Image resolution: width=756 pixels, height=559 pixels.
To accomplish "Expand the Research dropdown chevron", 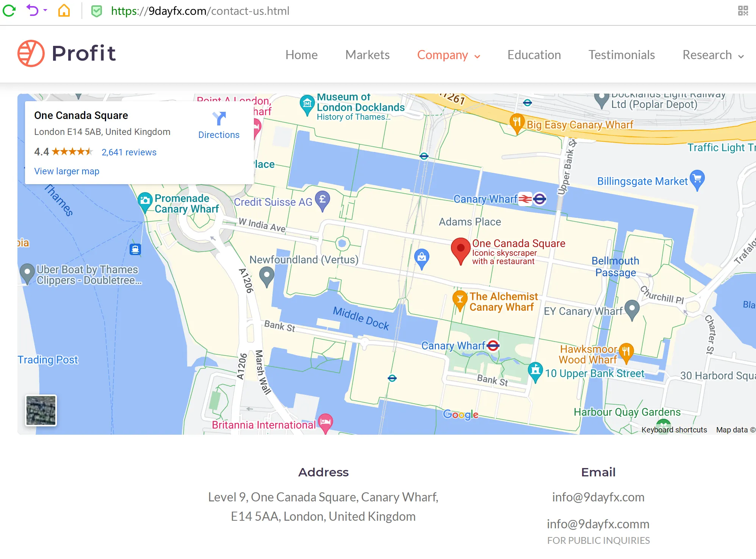I will 741,56.
